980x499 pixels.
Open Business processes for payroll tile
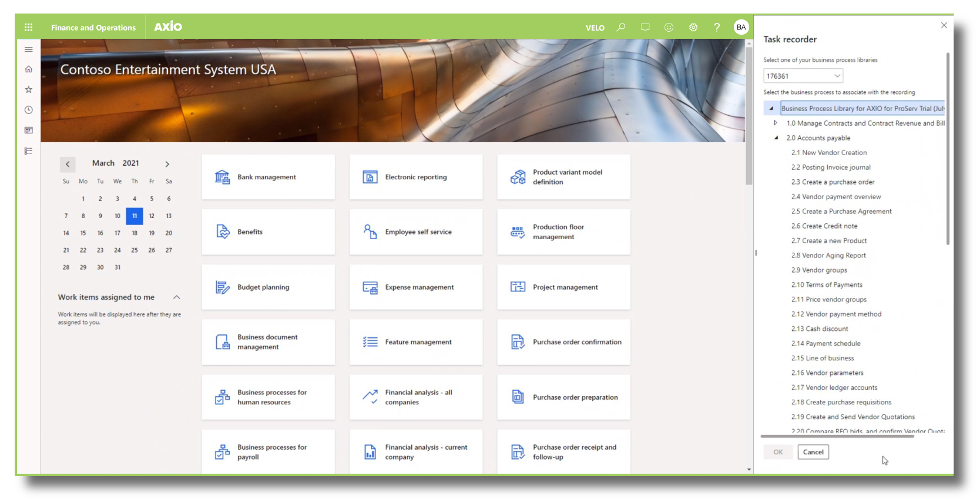pos(269,451)
